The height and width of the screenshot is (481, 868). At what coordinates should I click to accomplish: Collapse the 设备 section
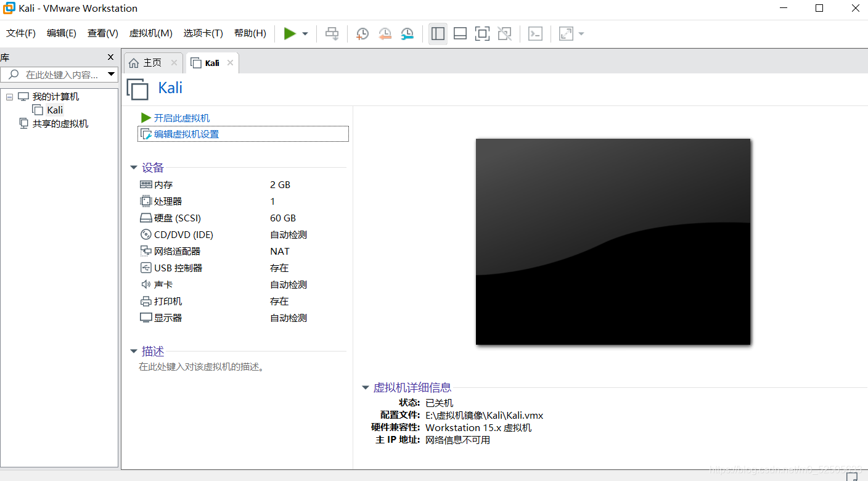[x=134, y=168]
